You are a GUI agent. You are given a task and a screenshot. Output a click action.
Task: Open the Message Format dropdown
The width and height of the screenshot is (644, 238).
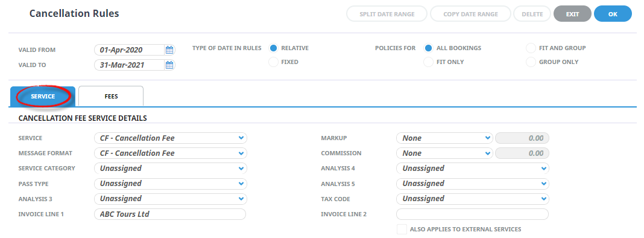pyautogui.click(x=171, y=153)
